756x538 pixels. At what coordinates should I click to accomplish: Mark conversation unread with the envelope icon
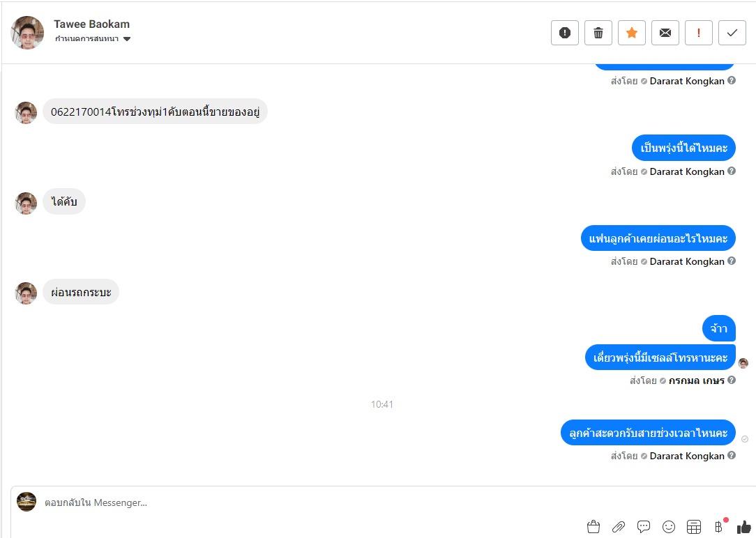665,33
